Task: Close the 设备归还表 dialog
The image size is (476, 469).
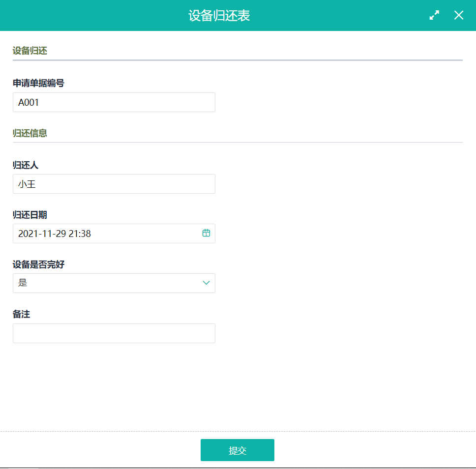Action: [459, 15]
